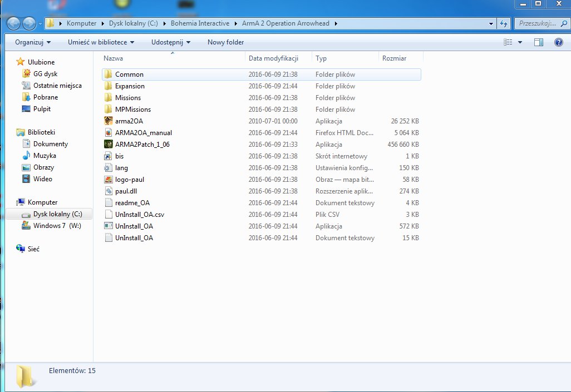Click the 2010-07-01 00:00 date cell
The image size is (571, 392).
[x=273, y=121]
